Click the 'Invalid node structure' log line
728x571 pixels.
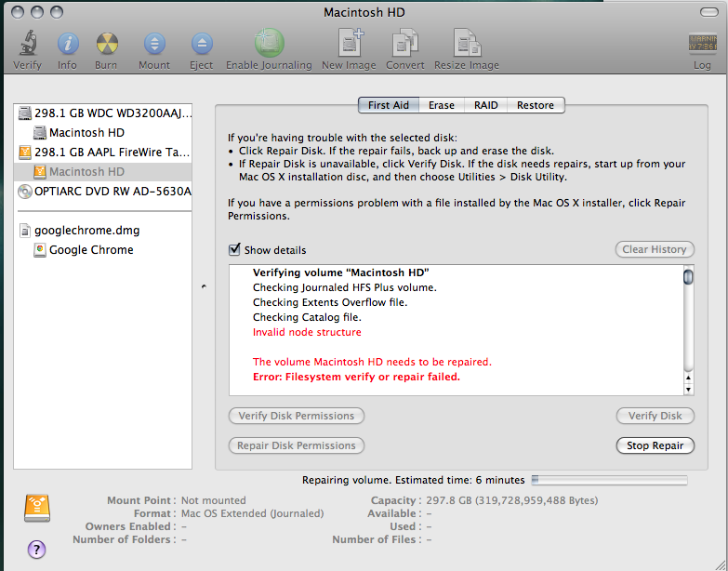(x=307, y=332)
